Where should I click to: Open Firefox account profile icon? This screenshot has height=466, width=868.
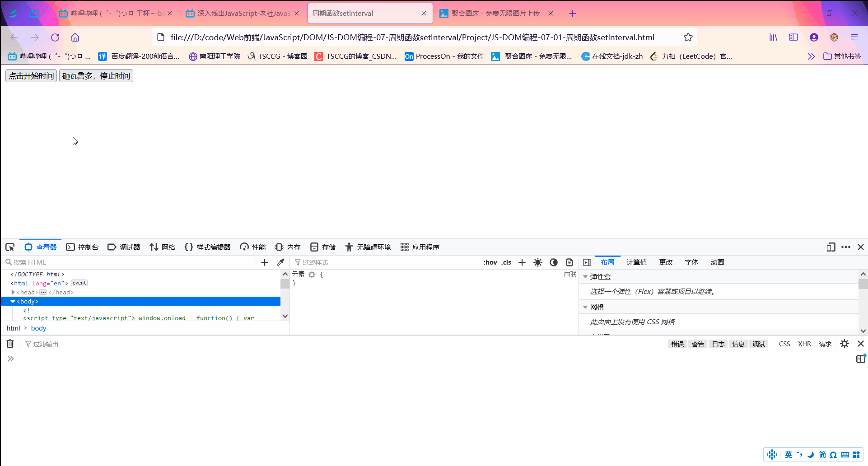pos(814,37)
